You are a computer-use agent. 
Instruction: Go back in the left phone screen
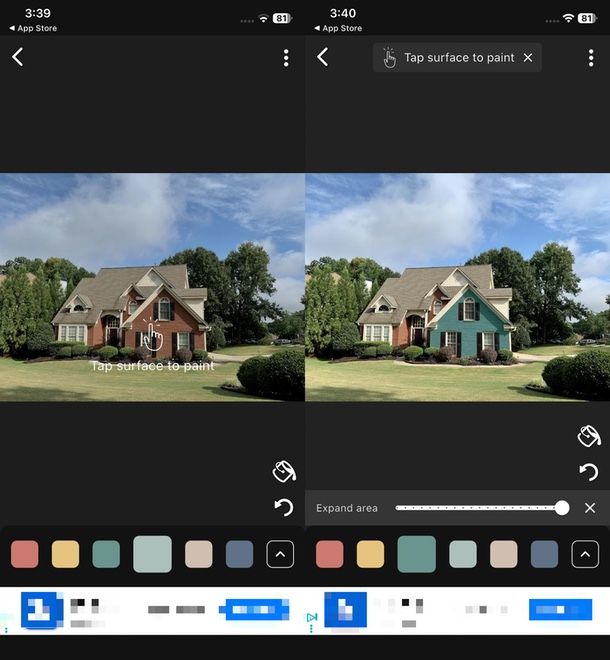tap(18, 57)
